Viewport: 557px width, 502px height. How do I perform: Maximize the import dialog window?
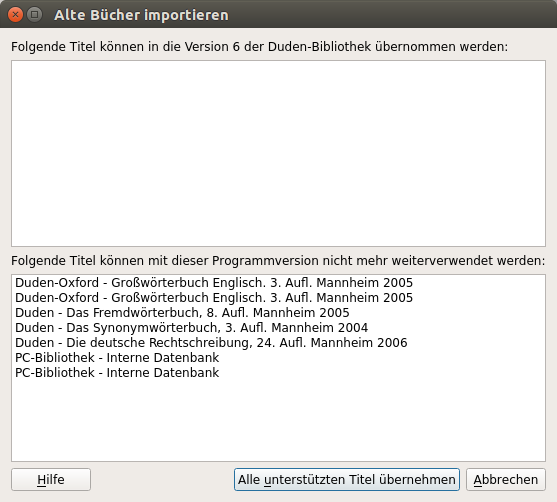(34, 15)
